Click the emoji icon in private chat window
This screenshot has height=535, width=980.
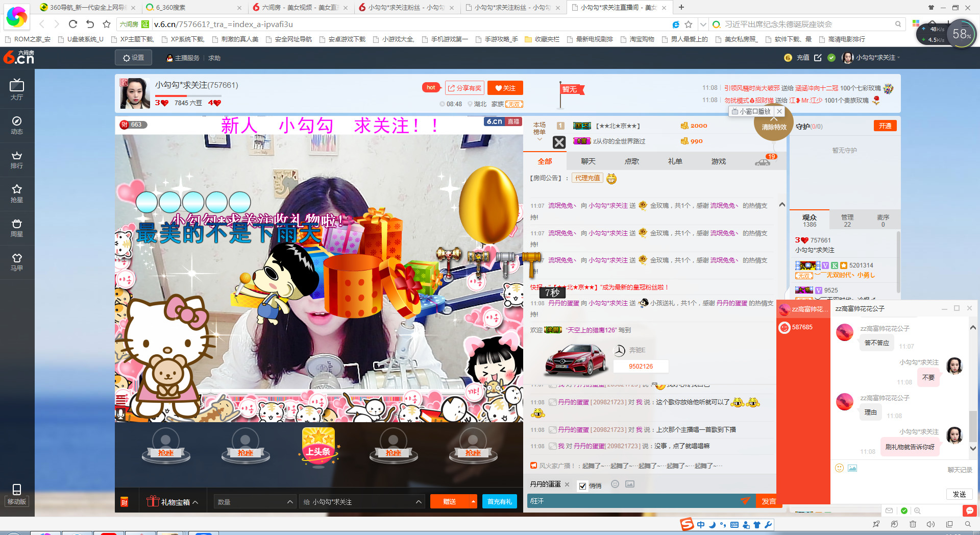[839, 468]
